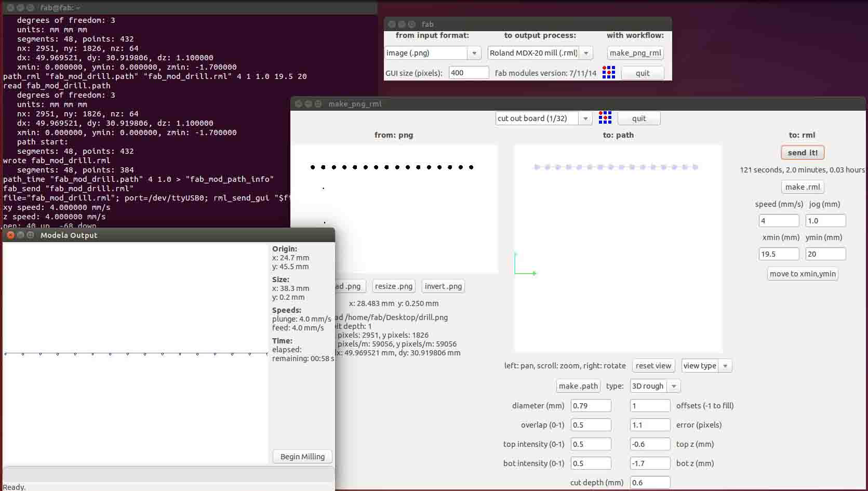This screenshot has width=868, height=491.
Task: Edit the ymin (mm) field
Action: [x=825, y=254]
